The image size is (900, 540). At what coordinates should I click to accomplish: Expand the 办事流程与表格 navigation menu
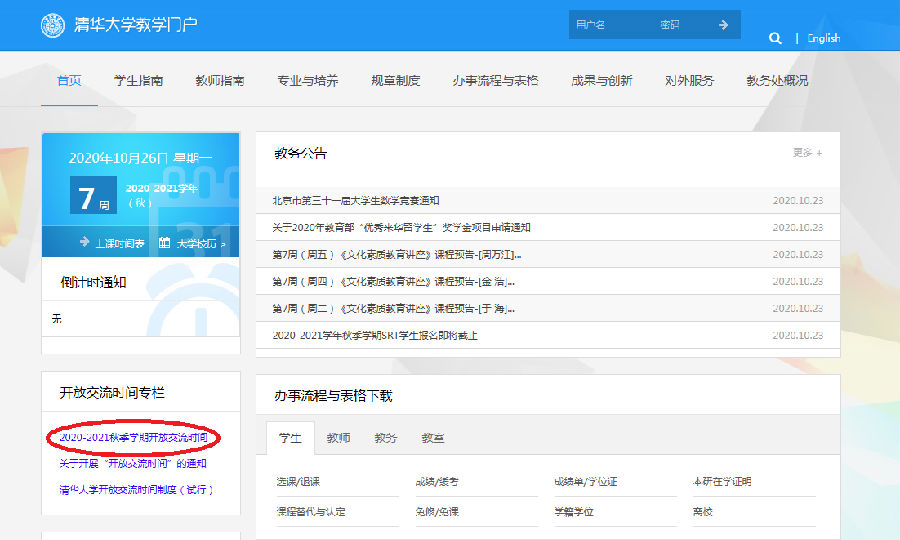coord(494,81)
